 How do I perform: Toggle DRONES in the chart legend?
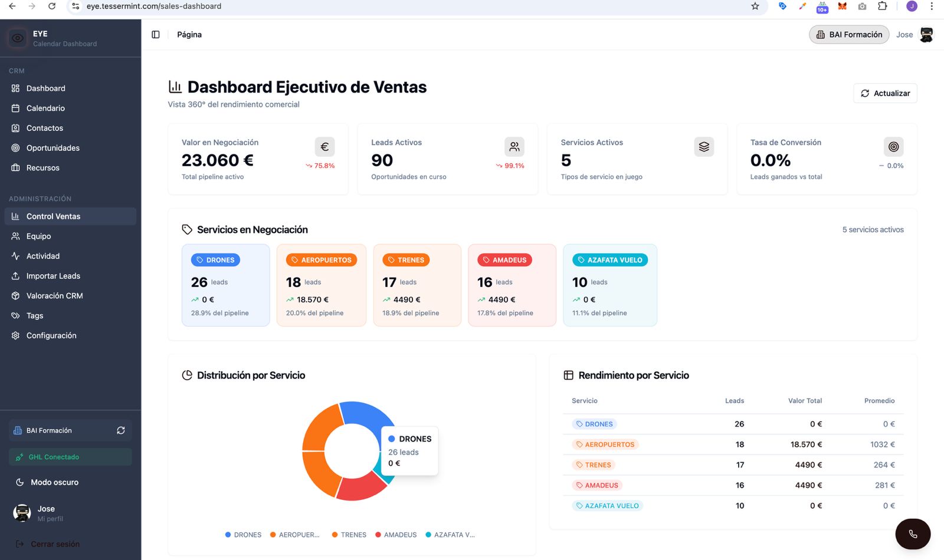point(243,535)
